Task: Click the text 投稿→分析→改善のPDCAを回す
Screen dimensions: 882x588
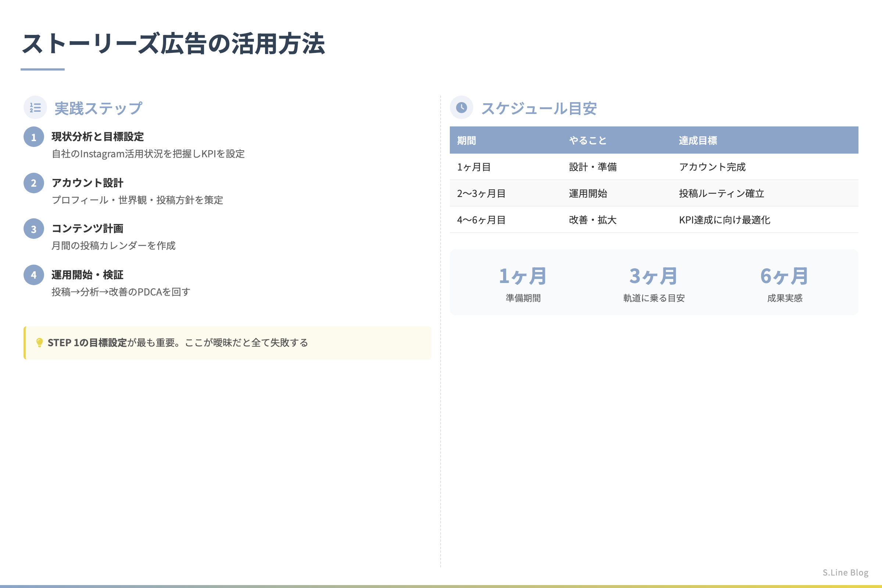Action: tap(121, 292)
